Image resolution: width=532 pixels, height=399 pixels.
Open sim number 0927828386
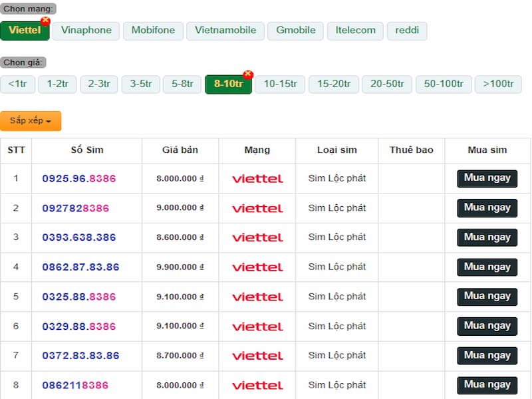[76, 208]
